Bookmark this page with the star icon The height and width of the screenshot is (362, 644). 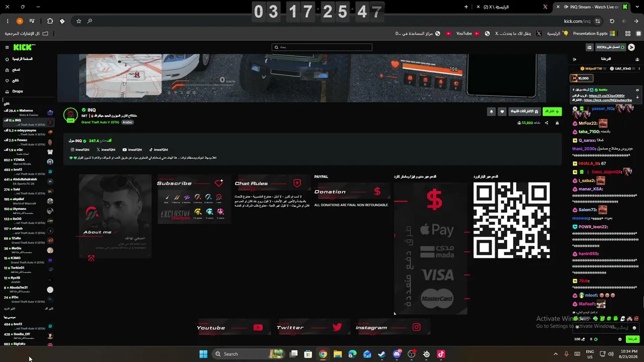coord(78,21)
